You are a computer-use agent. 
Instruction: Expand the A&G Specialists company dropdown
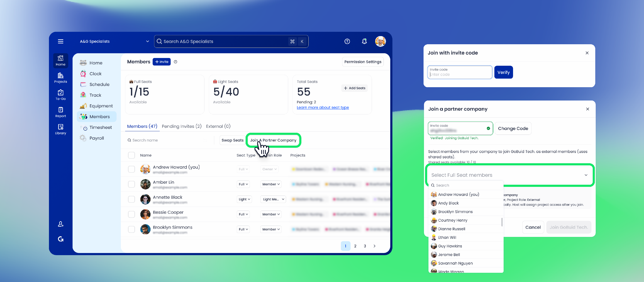tap(147, 41)
